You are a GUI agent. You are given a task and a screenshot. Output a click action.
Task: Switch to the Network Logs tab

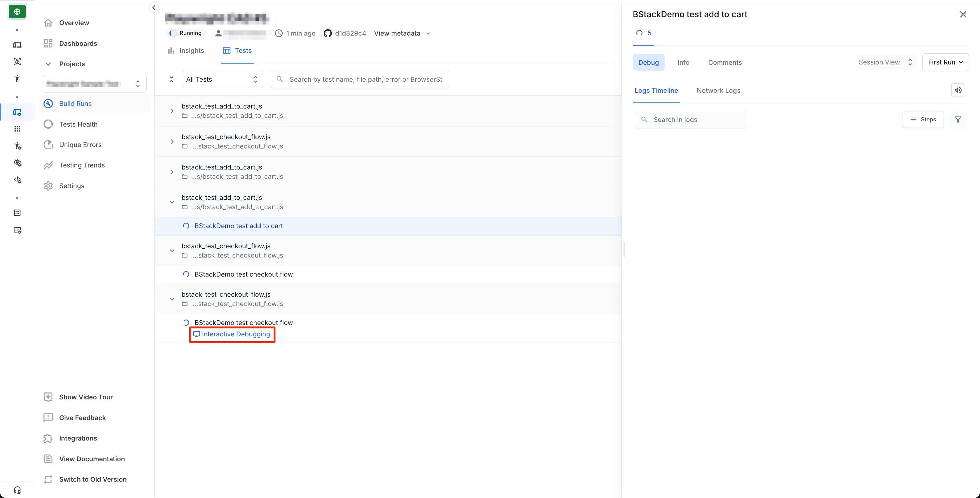tap(718, 90)
